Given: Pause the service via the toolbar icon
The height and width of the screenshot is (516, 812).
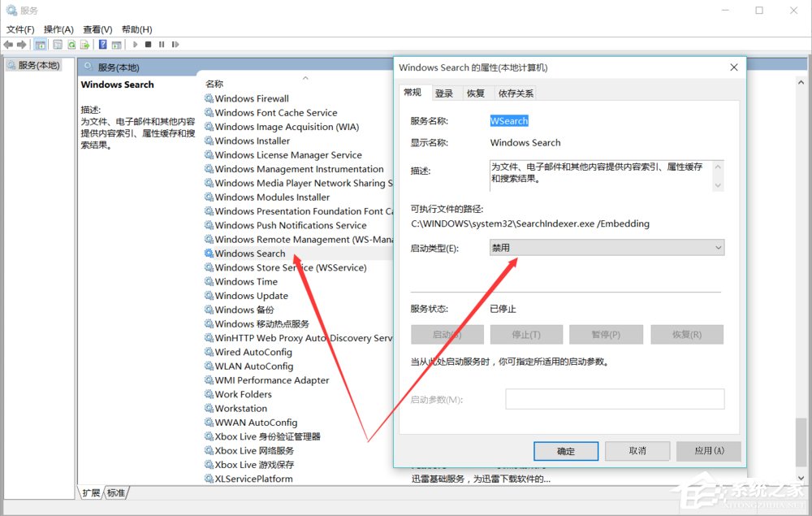Looking at the screenshot, I should coord(162,44).
